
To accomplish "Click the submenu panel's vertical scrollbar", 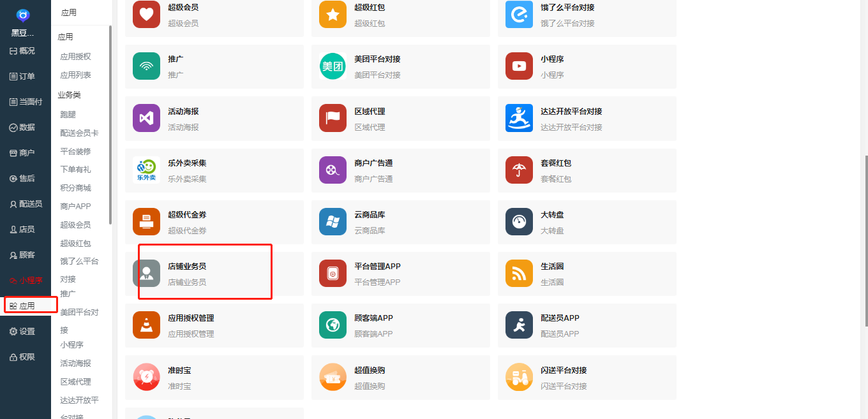I will pyautogui.click(x=110, y=124).
